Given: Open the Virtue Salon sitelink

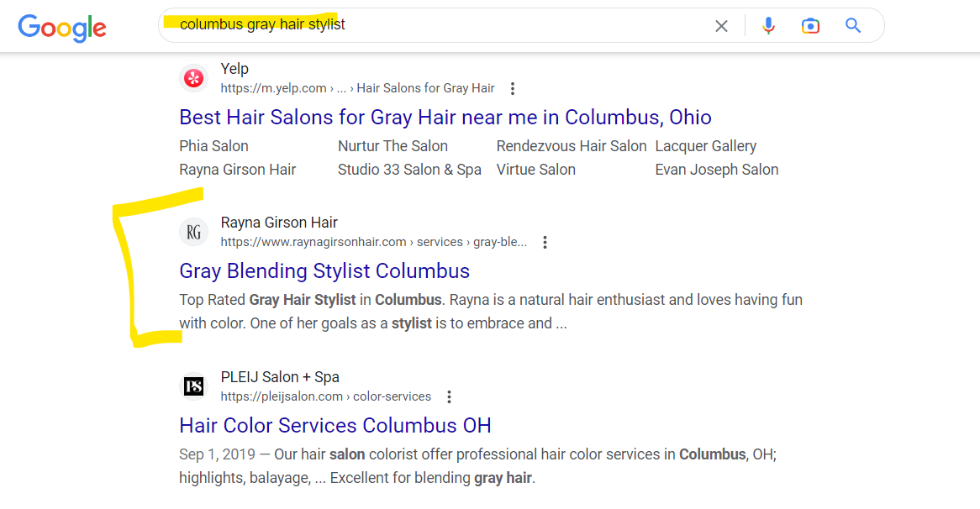Looking at the screenshot, I should [535, 170].
